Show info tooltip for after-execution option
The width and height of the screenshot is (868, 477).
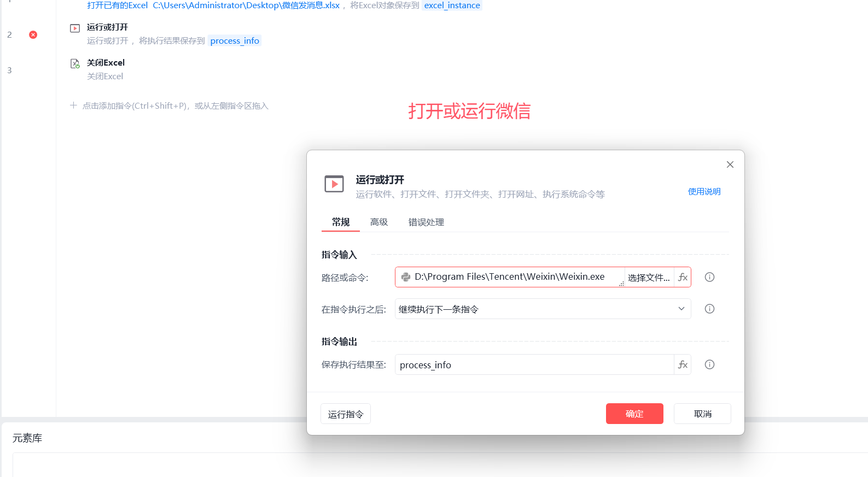pos(709,309)
